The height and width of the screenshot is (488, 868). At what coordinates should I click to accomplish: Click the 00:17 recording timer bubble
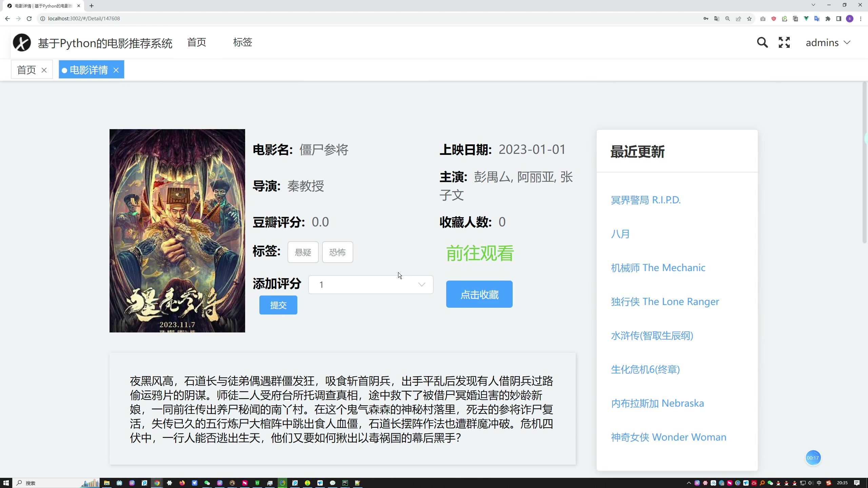[x=813, y=458]
